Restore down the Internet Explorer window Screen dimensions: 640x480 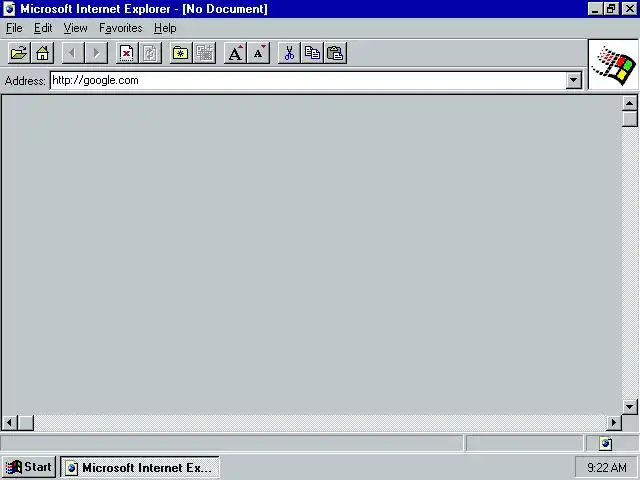click(611, 9)
